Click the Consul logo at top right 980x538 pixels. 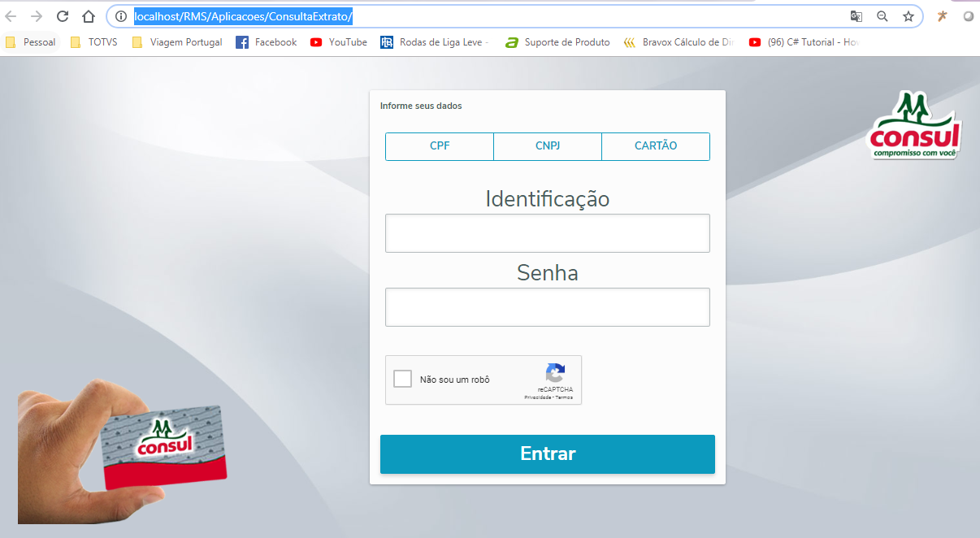[x=915, y=125]
